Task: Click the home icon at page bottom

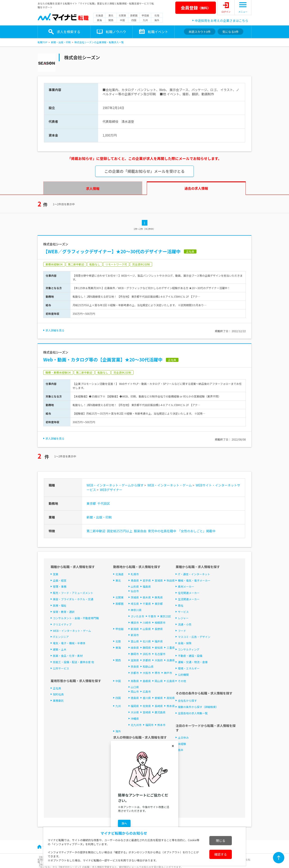Action: point(39,847)
